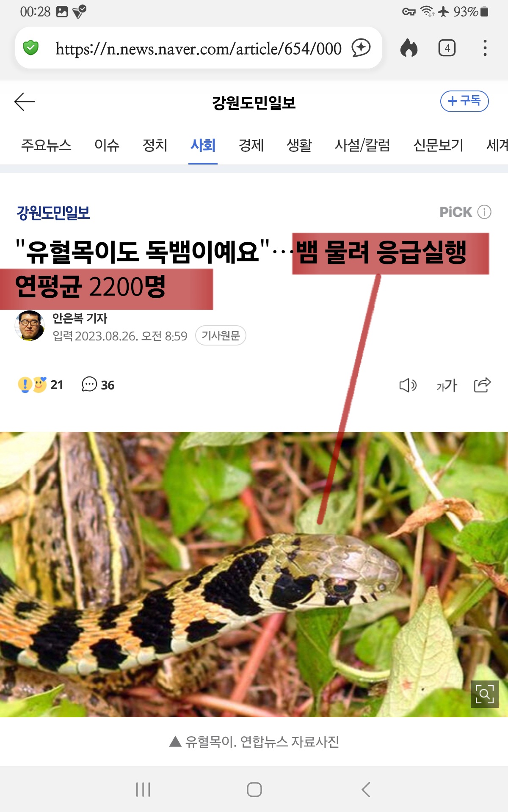Open the reactions count showing 21

[x=41, y=384]
